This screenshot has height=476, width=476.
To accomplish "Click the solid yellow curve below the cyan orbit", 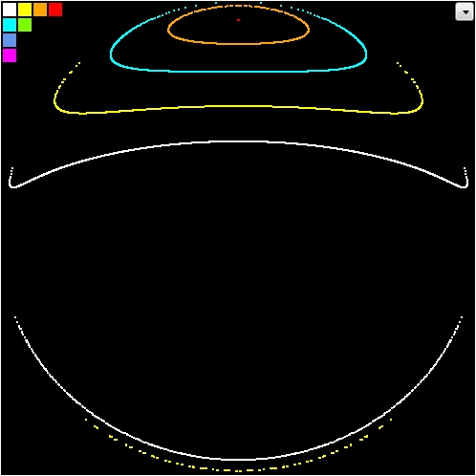I will point(238,106).
